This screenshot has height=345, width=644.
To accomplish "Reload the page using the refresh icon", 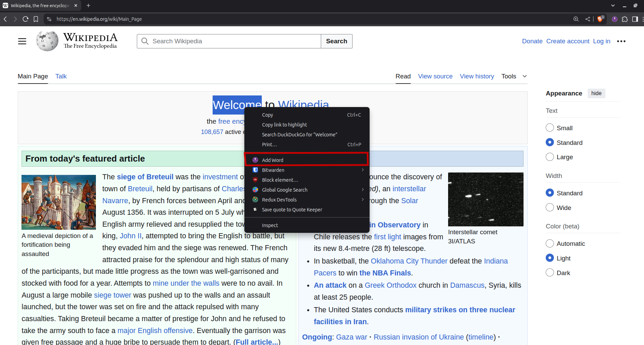I will pos(26,19).
